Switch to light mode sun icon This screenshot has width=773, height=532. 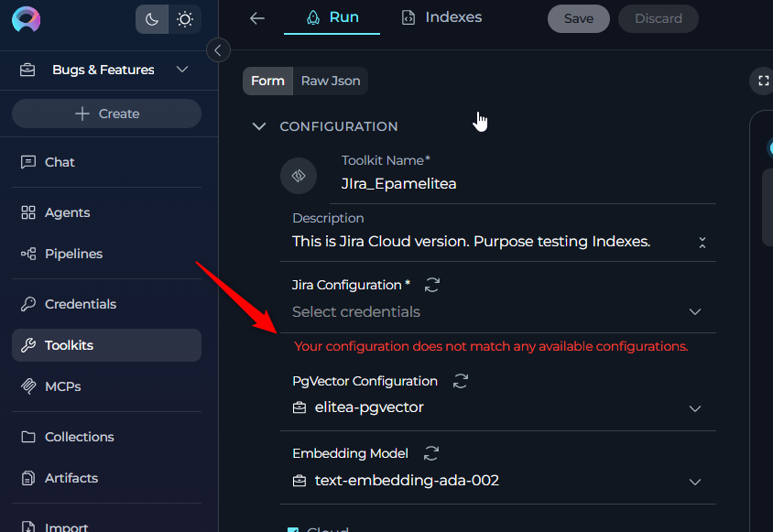pos(185,19)
